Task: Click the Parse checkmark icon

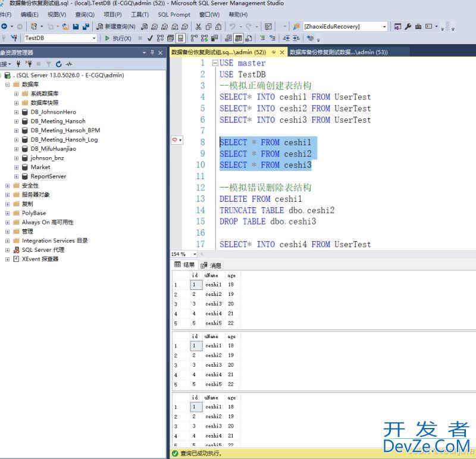Action: click(150, 38)
